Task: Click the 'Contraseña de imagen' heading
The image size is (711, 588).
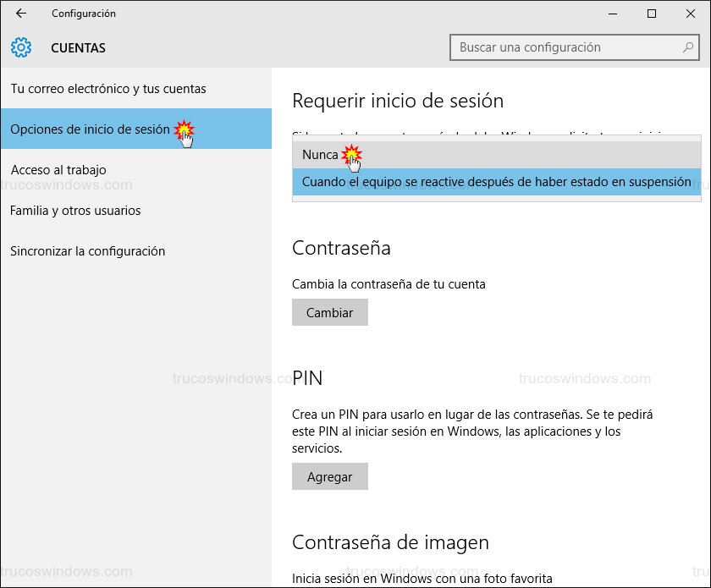Action: (390, 541)
